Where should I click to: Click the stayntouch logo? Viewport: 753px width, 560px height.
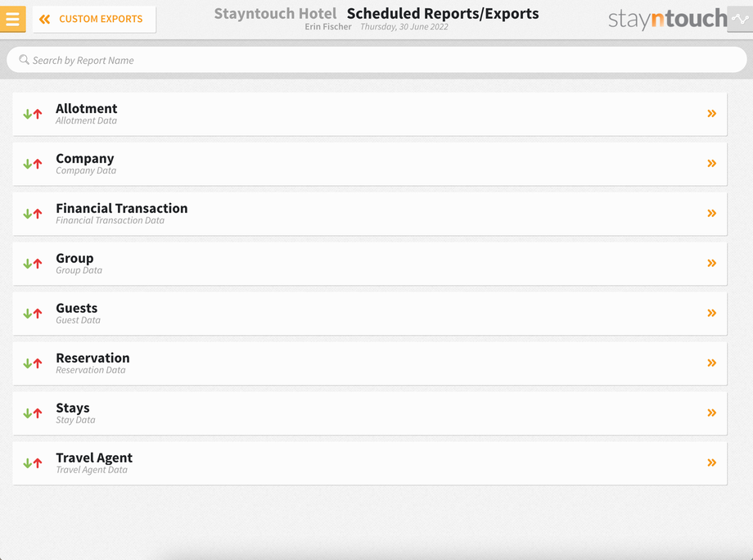[668, 19]
